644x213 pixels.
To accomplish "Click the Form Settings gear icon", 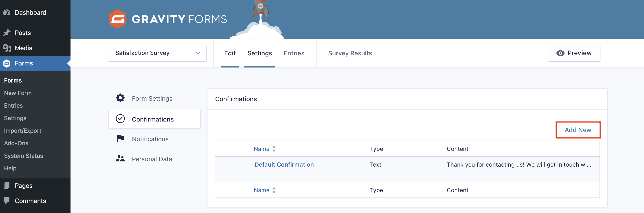I will tap(120, 98).
